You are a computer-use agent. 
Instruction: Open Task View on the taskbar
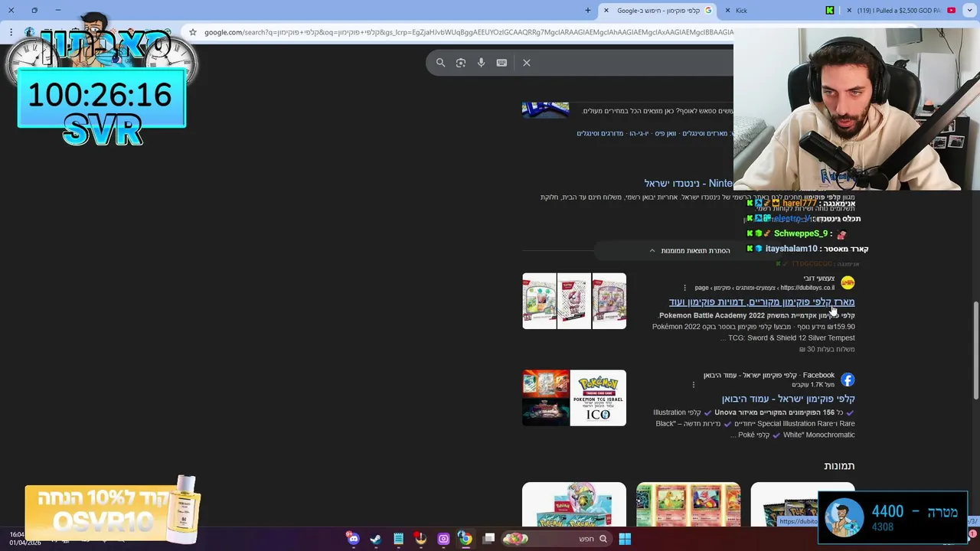488,539
